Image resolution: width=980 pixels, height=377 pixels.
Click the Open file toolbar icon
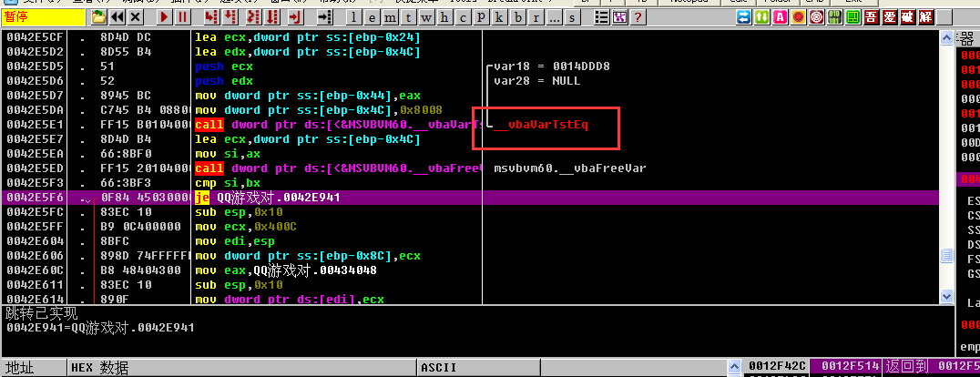tap(98, 17)
